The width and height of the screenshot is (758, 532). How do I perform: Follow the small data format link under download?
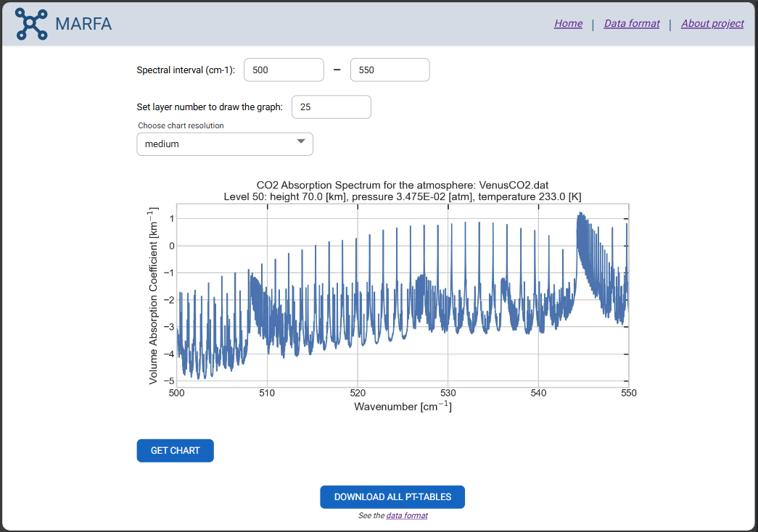tap(406, 516)
